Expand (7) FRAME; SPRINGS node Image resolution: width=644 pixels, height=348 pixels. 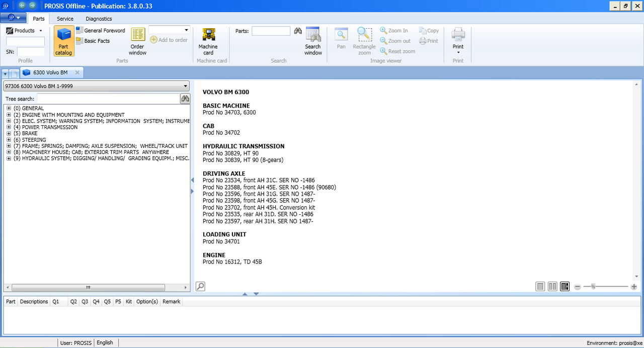pyautogui.click(x=9, y=146)
